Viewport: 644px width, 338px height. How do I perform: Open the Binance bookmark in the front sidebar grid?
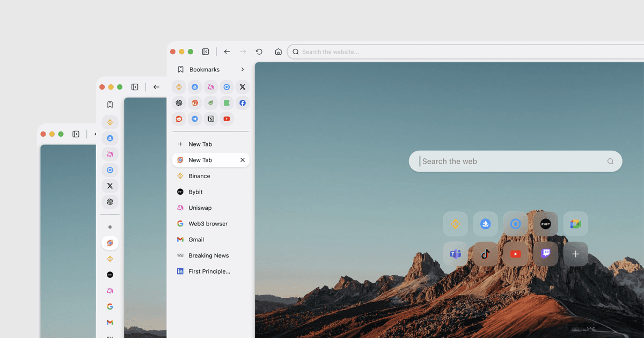[x=179, y=87]
